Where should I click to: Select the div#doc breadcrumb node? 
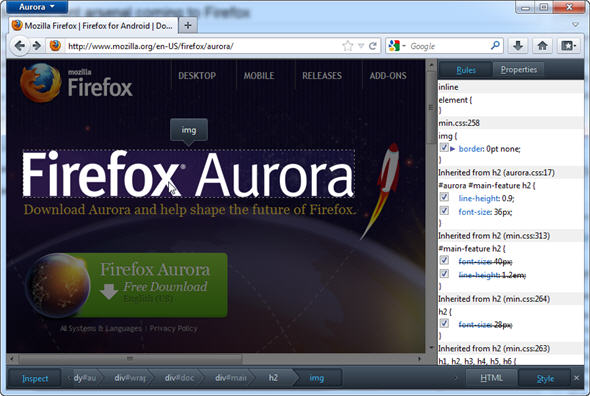179,378
